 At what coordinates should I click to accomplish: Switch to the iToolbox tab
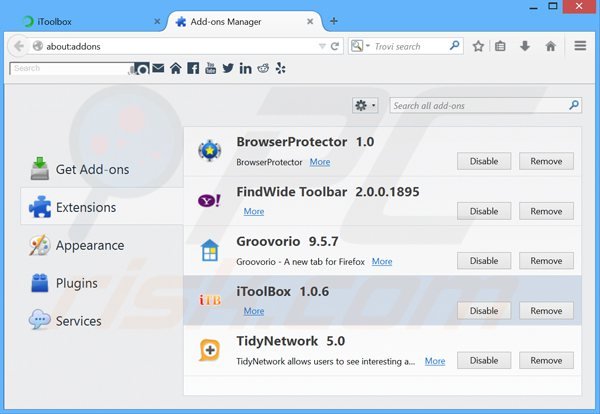point(80,20)
